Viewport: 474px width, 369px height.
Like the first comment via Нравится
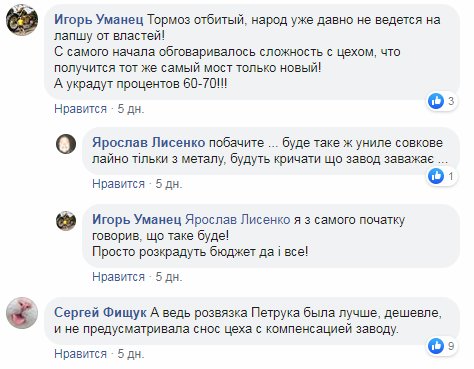(x=80, y=109)
